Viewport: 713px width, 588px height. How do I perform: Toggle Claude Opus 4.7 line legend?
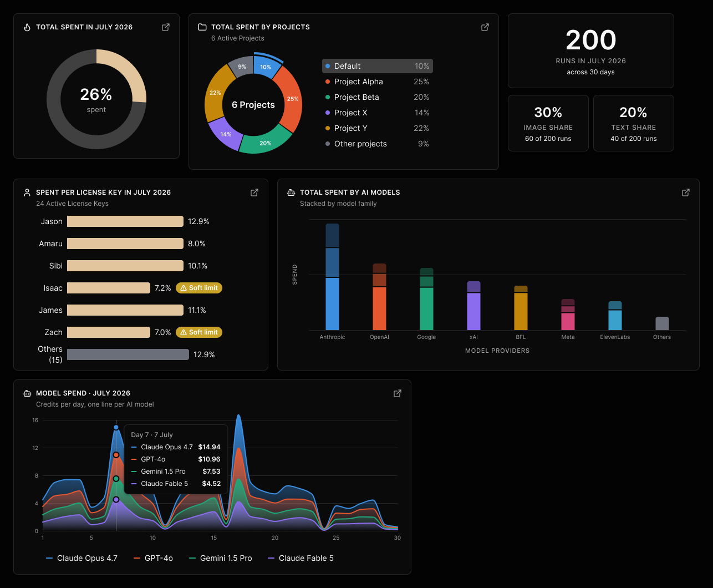(x=82, y=558)
